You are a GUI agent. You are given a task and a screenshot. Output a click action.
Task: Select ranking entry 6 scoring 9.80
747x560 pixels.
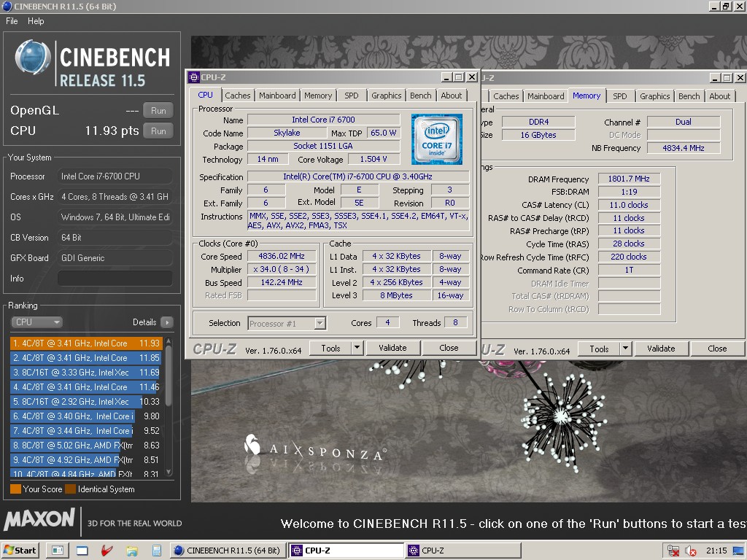tap(86, 416)
